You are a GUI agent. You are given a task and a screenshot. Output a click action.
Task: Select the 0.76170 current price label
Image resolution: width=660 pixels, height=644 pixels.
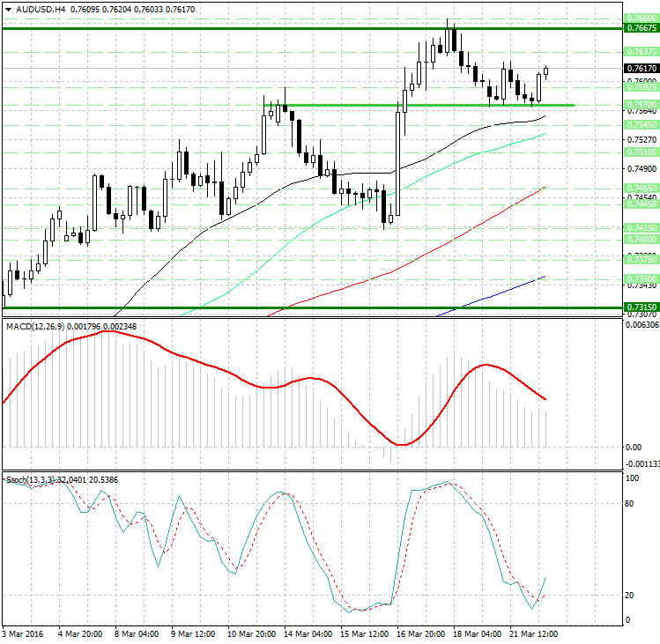point(641,68)
